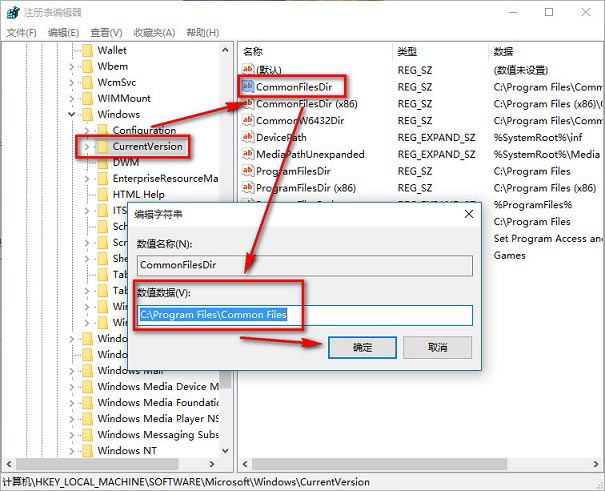
Task: Open the 文件(F) menu
Action: (x=21, y=32)
